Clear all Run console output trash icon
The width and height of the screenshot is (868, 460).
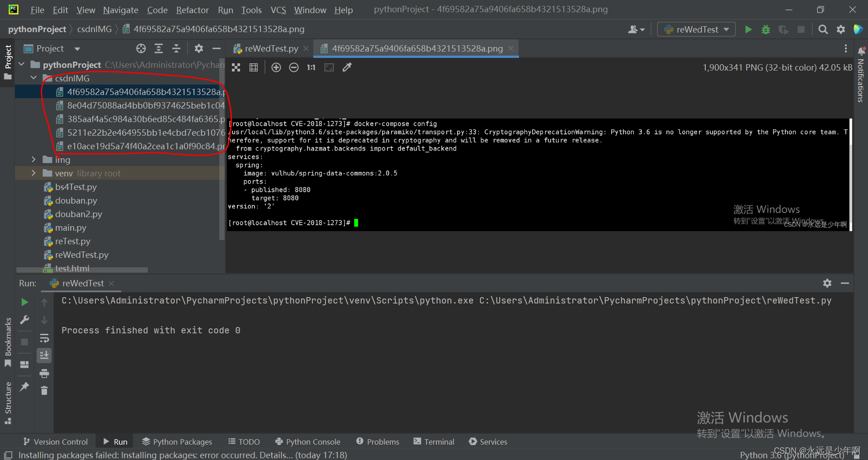(44, 390)
